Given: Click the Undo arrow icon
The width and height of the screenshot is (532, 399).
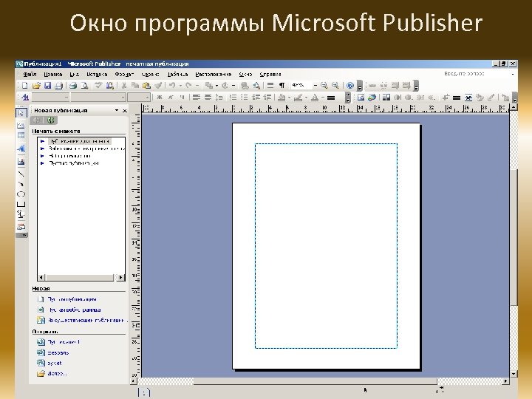Looking at the screenshot, I should coord(172,86).
